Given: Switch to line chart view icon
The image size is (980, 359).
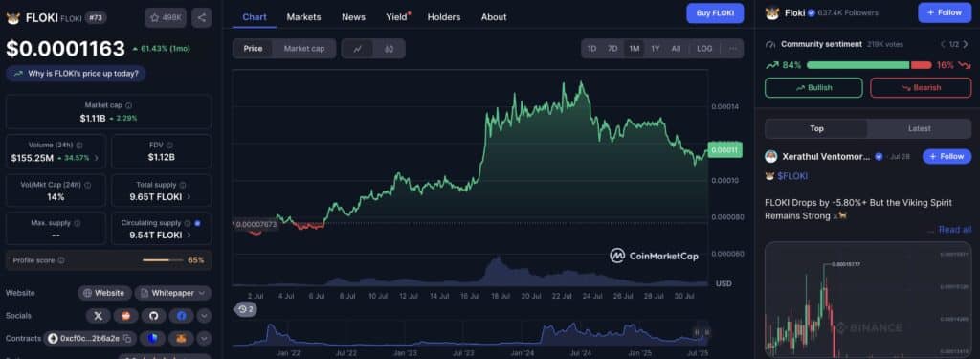Looking at the screenshot, I should [x=358, y=49].
